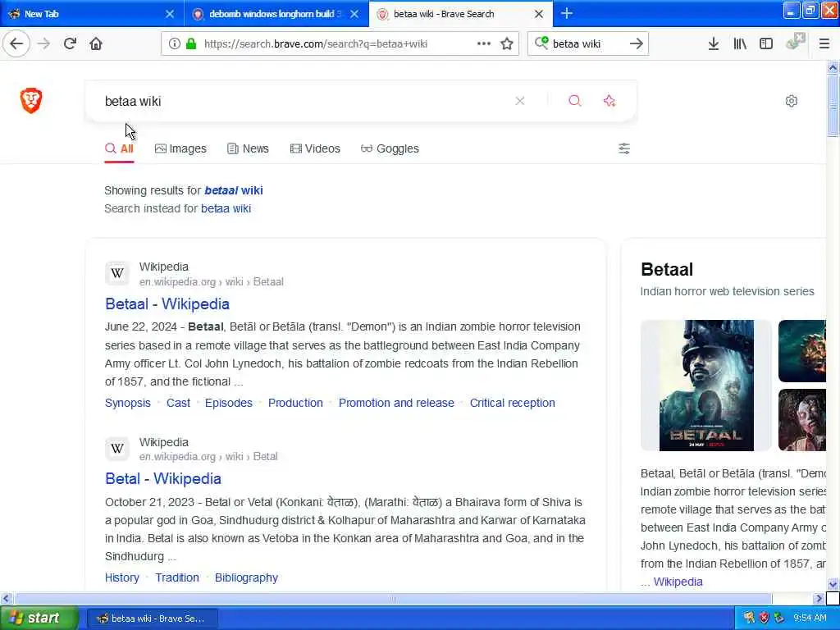The width and height of the screenshot is (840, 630).
Task: Click the extension icon in toolbar
Action: point(795,42)
